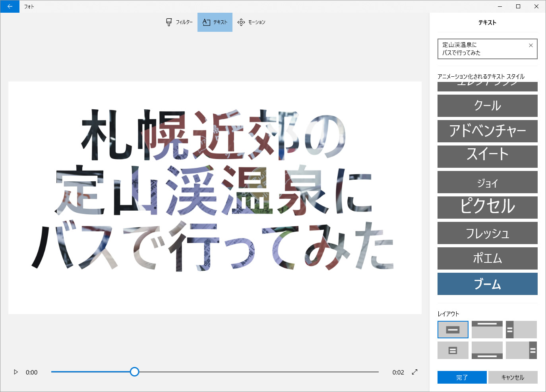Choose the right-side layout icon
546x392 pixels.
tap(521, 350)
